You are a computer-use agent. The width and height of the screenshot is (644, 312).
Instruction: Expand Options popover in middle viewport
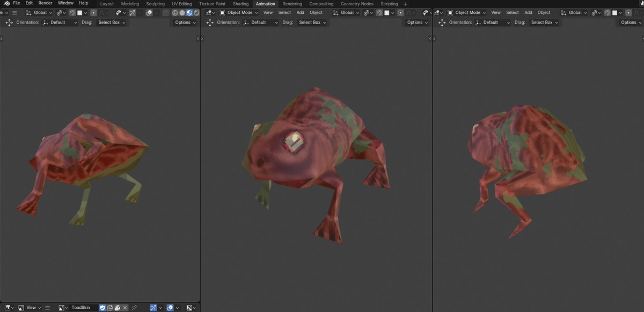click(x=417, y=23)
